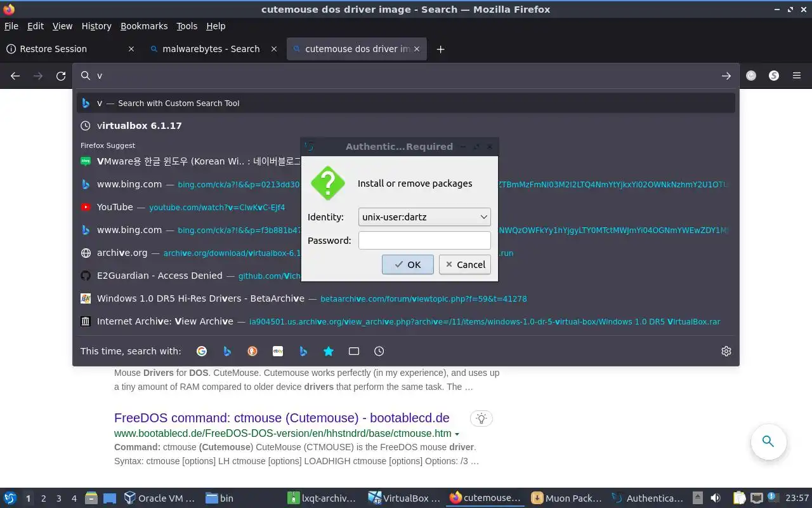The image size is (812, 508).
Task: Switch to bin folder taskbar window
Action: pyautogui.click(x=242, y=498)
